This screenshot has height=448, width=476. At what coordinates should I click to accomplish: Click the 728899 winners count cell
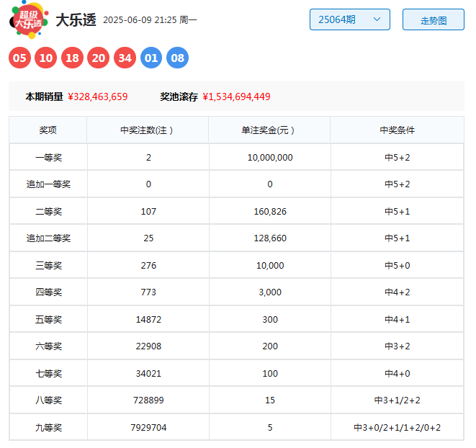point(148,400)
